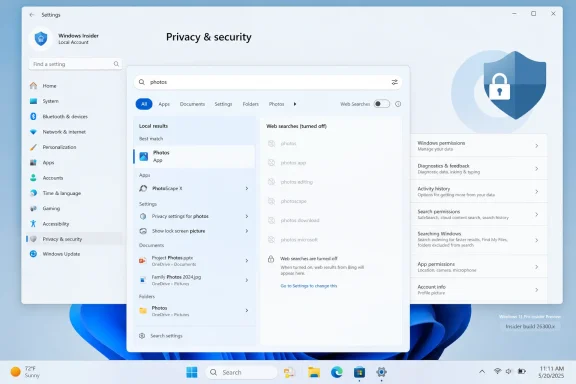
Task: Click the magnifier in Find a setting
Action: pos(116,64)
